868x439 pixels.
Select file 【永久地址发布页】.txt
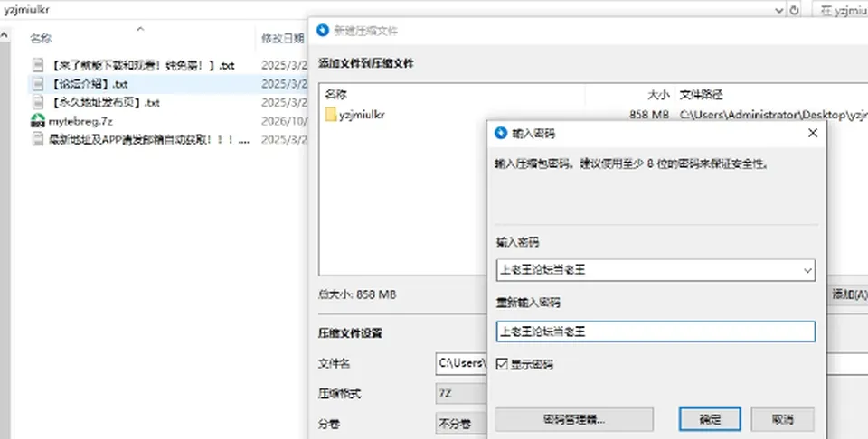105,102
